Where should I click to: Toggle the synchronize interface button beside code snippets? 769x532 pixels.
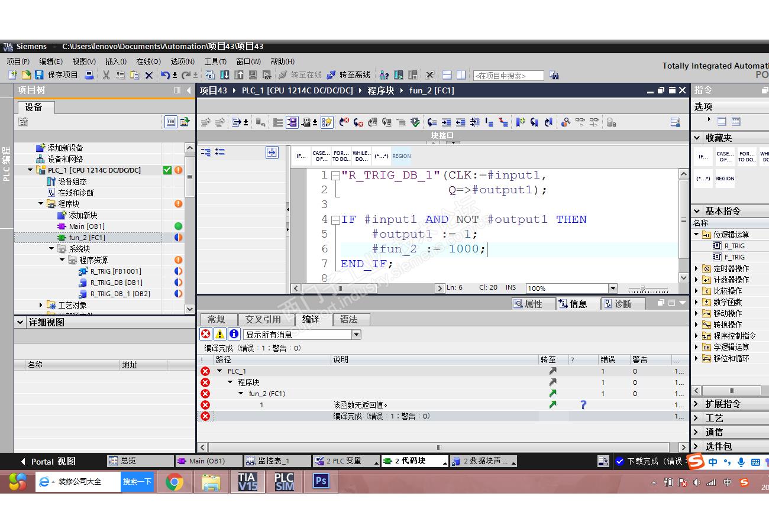[272, 153]
